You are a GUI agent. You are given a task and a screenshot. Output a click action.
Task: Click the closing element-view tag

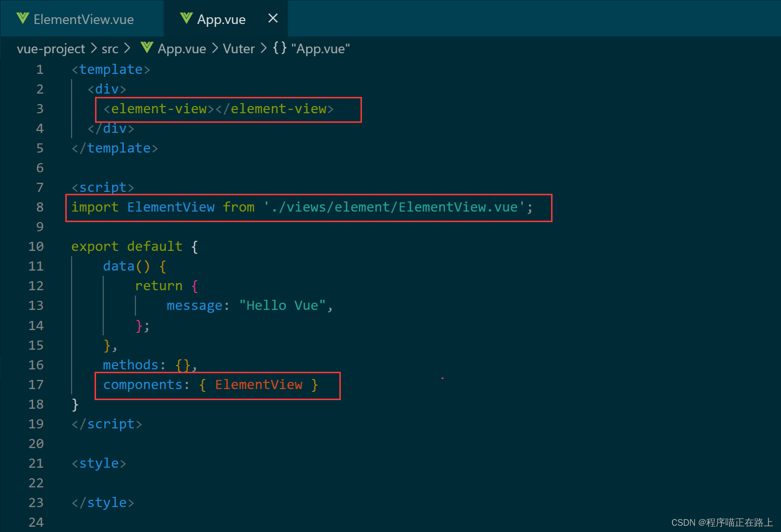click(x=275, y=109)
